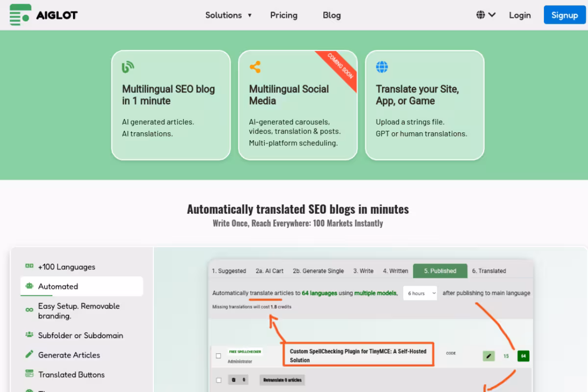Click the Multilingual Social Media heading
588x392 pixels.
click(x=289, y=95)
